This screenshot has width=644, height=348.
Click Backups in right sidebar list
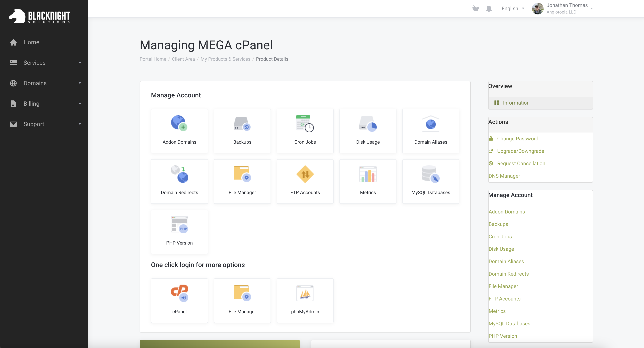pos(498,224)
